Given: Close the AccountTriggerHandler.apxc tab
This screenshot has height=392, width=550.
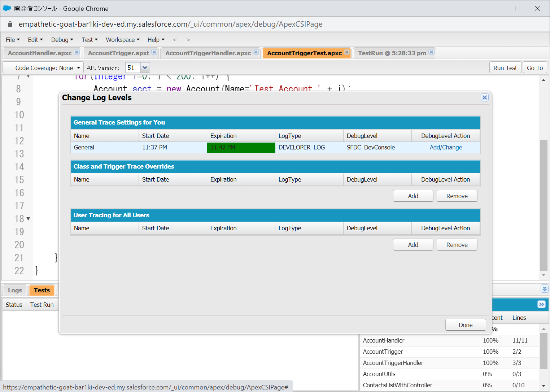Looking at the screenshot, I should click(256, 52).
